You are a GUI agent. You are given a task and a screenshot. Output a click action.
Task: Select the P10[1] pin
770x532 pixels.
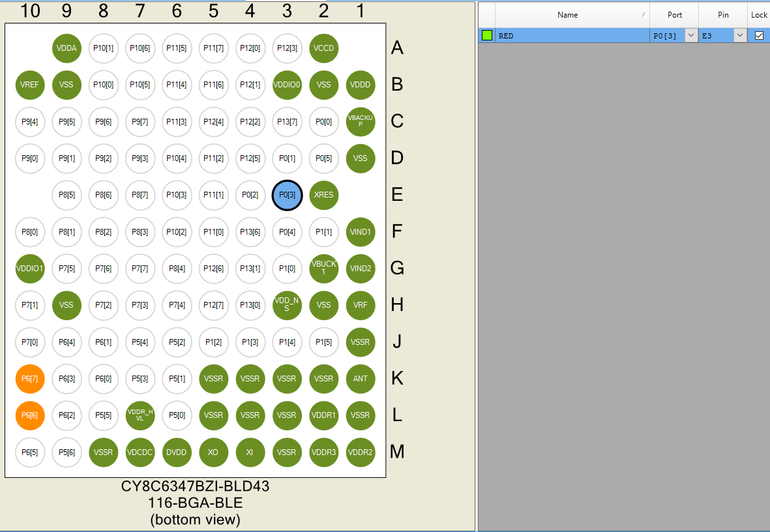[103, 48]
